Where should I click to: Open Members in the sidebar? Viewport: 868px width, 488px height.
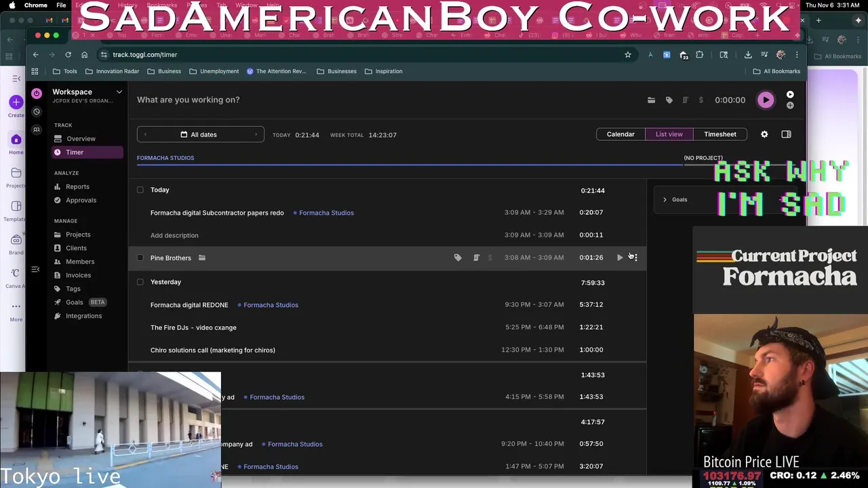80,262
